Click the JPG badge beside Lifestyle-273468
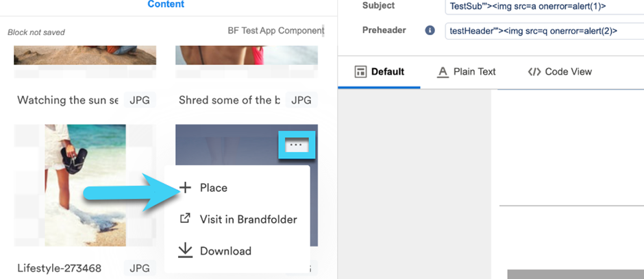 [x=139, y=269]
